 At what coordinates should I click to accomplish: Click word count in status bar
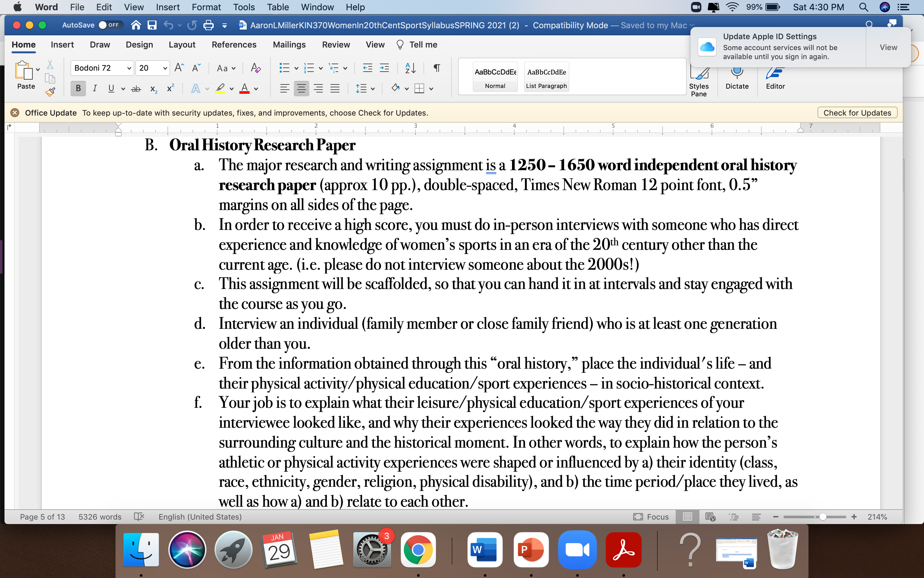100,517
